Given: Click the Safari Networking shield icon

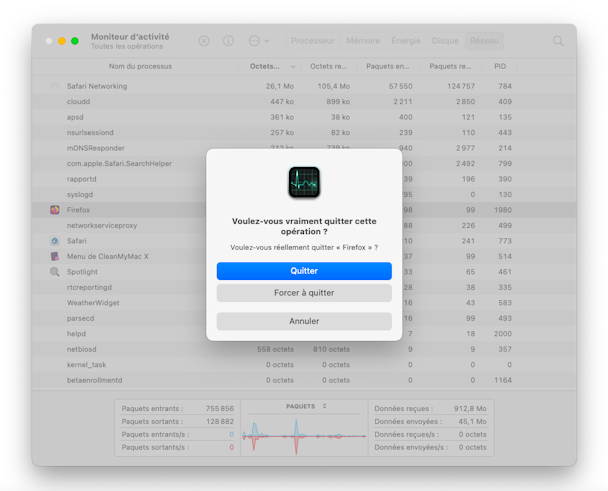Looking at the screenshot, I should 55,86.
